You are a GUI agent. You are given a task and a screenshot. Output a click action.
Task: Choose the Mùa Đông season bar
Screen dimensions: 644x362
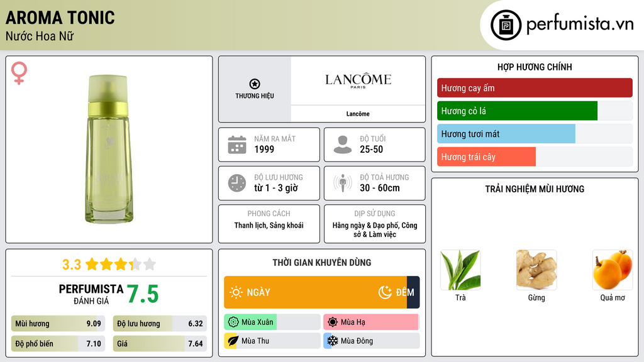371,341
